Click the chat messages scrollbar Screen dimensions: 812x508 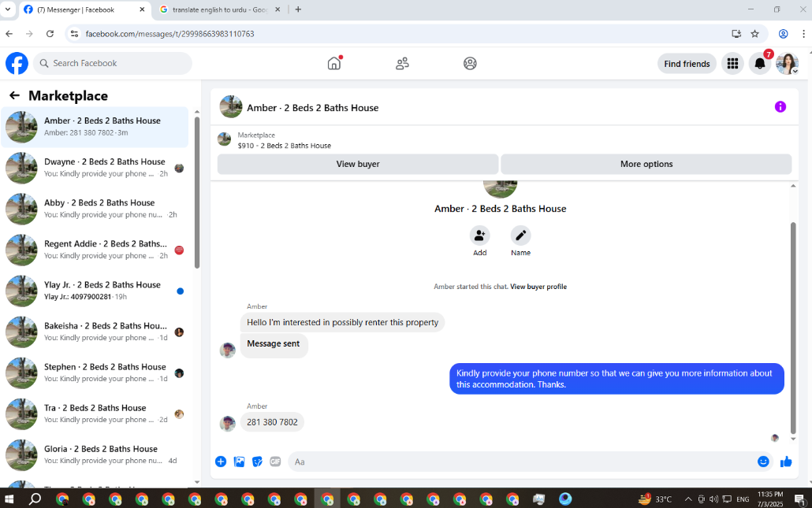[793, 328]
